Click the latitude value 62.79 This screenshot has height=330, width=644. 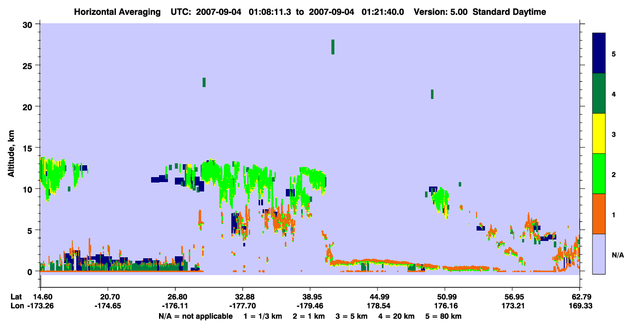580,297
